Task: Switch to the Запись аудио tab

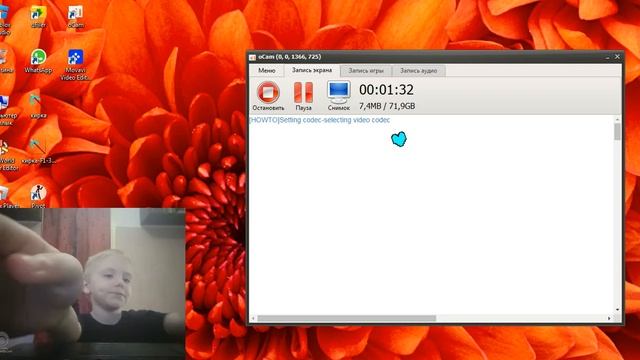Action: (x=418, y=71)
